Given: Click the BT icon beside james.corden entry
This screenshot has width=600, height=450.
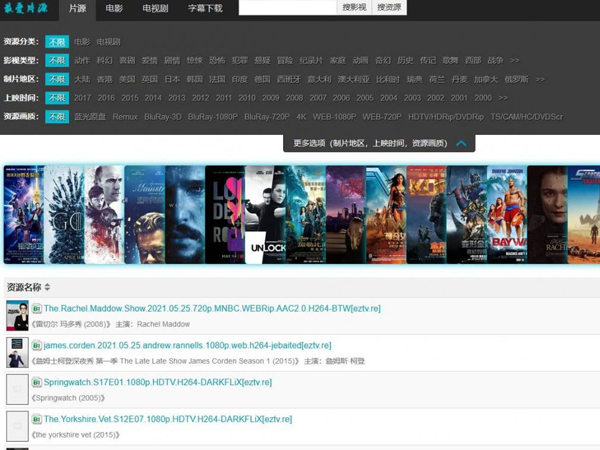Looking at the screenshot, I should 37,345.
